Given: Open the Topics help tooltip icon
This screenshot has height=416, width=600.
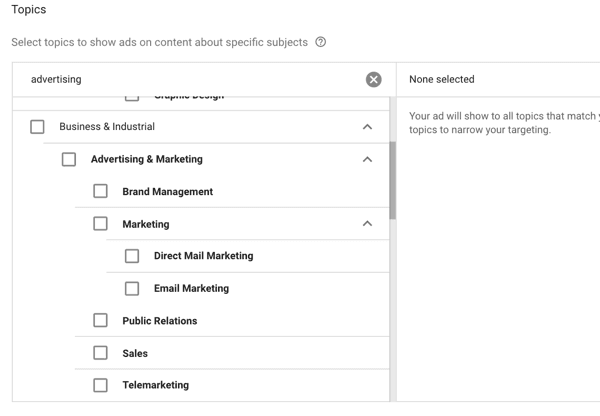Looking at the screenshot, I should click(320, 42).
